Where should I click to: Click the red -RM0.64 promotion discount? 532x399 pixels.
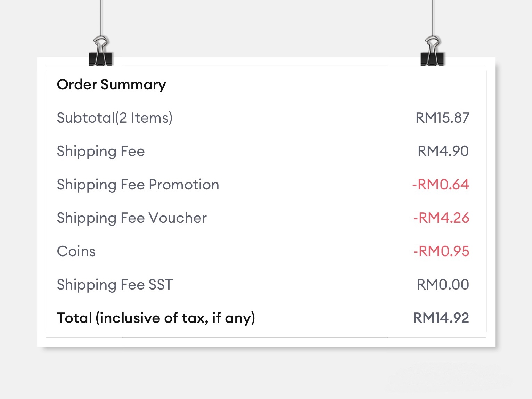coord(440,185)
